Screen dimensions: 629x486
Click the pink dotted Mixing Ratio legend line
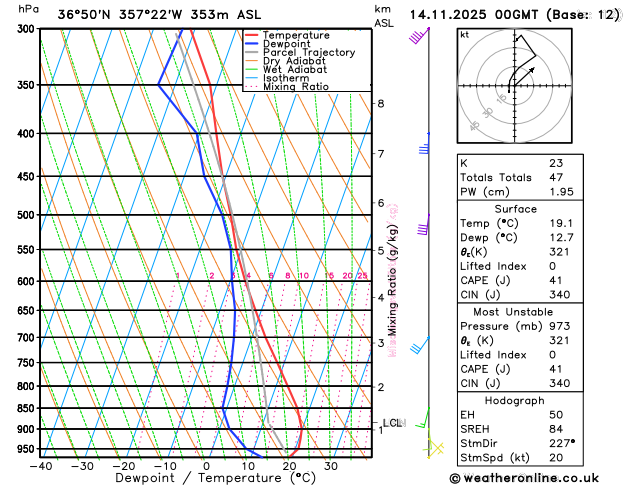point(251,86)
